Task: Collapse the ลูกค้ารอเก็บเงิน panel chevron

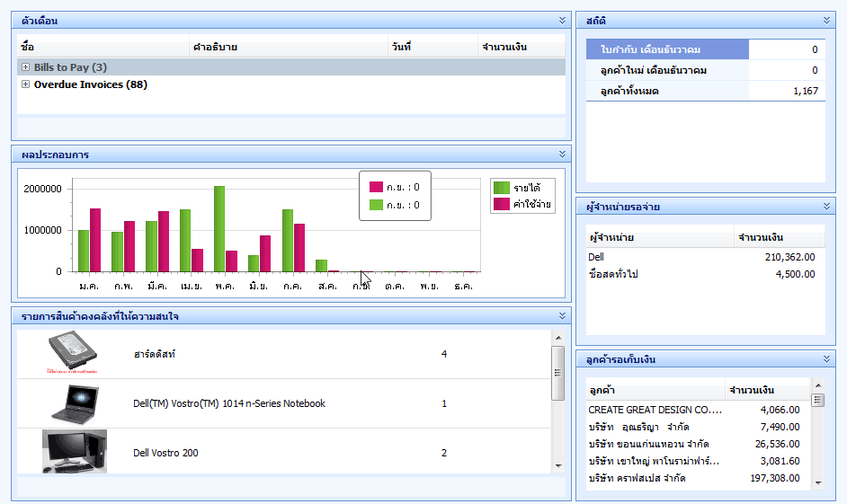Action: click(x=827, y=359)
